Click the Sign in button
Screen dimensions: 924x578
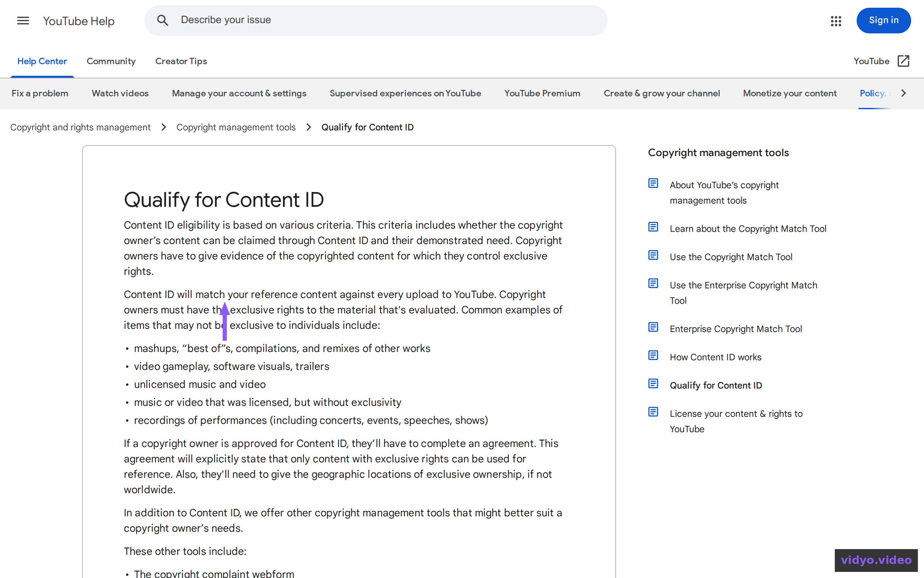pyautogui.click(x=884, y=20)
